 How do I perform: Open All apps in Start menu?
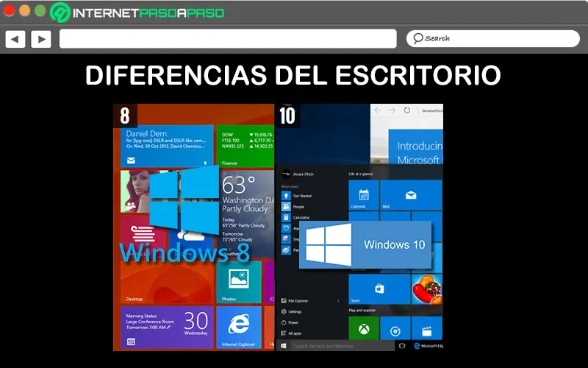point(291,333)
